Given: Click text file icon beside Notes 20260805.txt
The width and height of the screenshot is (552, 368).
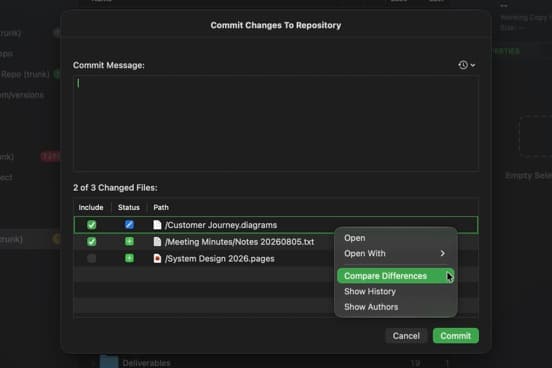Looking at the screenshot, I should [x=157, y=242].
